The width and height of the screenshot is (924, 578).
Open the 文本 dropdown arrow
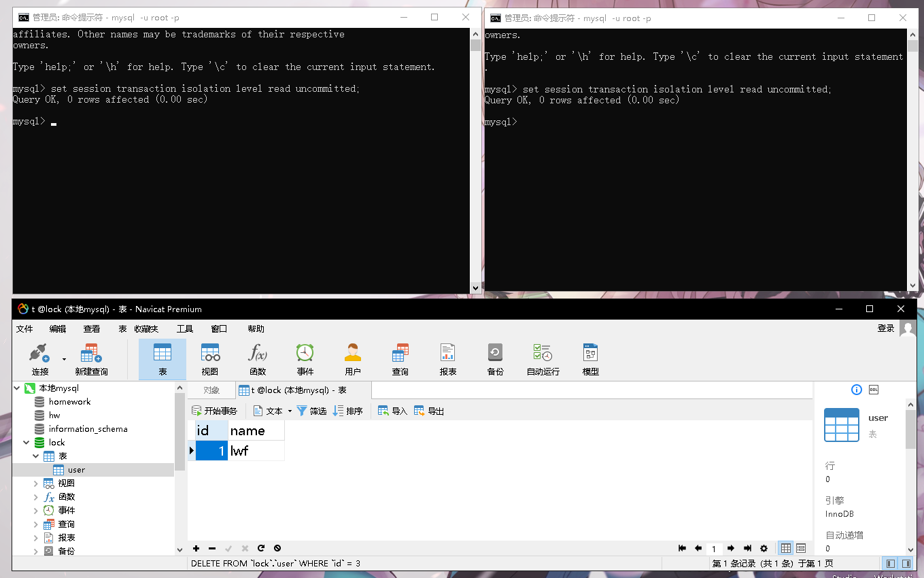(290, 411)
